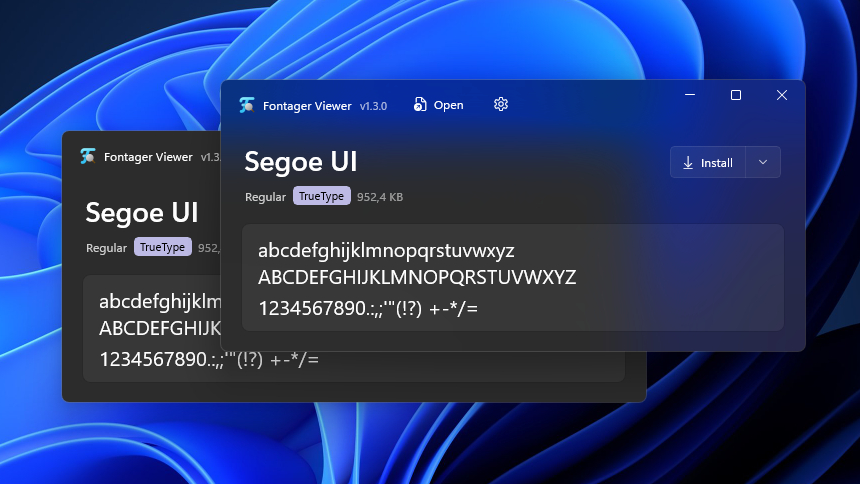
Task: Click the Regular label in back window
Action: click(x=106, y=248)
